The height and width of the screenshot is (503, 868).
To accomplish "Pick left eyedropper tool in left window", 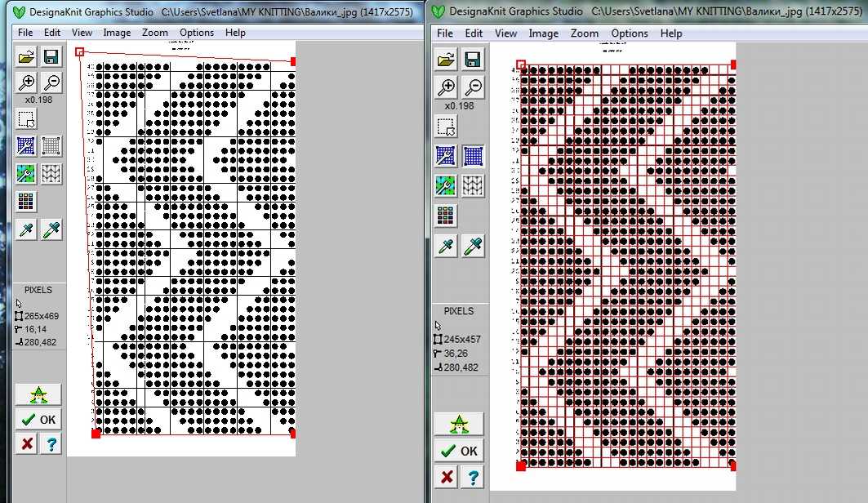I will pos(26,229).
